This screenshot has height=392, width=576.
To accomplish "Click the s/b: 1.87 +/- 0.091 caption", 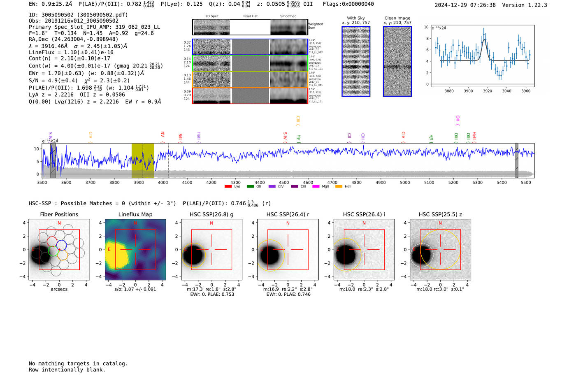I will tap(135, 289).
